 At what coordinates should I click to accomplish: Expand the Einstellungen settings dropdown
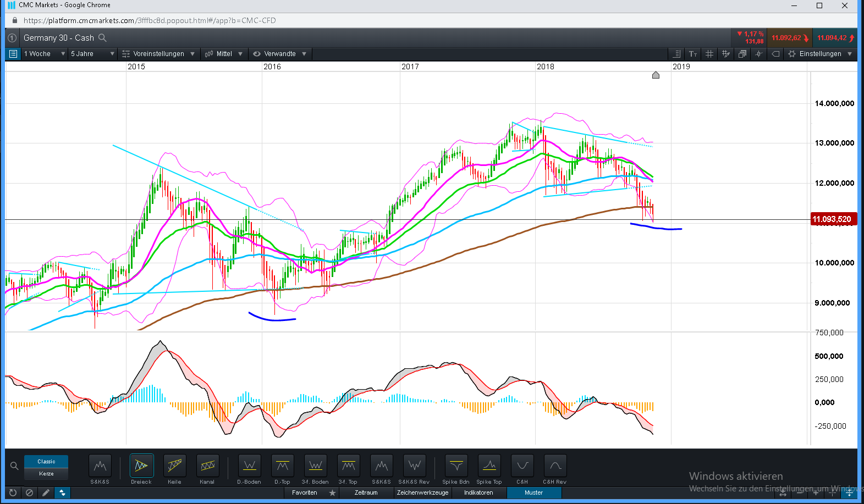[x=820, y=54]
